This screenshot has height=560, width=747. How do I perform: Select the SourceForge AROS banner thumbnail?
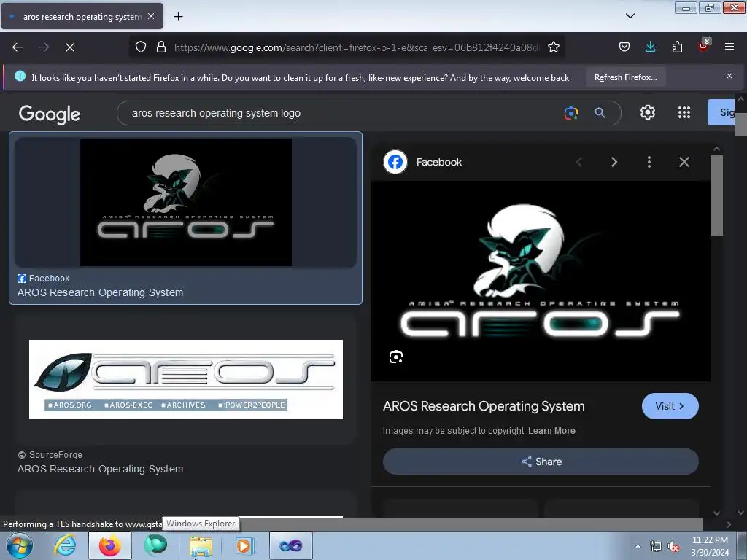point(186,379)
